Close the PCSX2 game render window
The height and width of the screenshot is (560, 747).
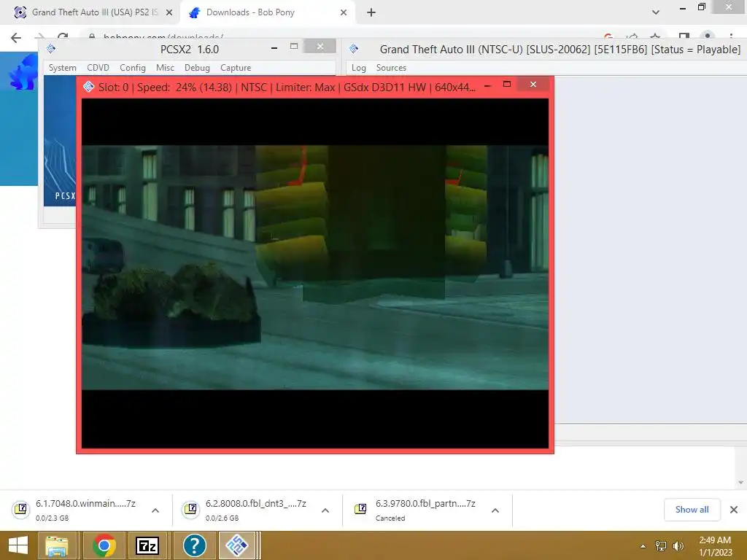(x=533, y=85)
